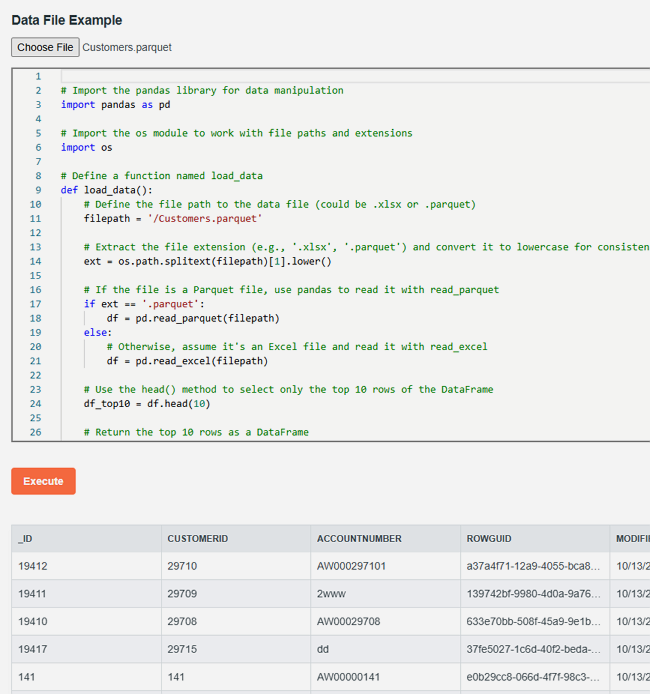
Task: Click the CUSTOMERID column header
Action: pyautogui.click(x=198, y=539)
